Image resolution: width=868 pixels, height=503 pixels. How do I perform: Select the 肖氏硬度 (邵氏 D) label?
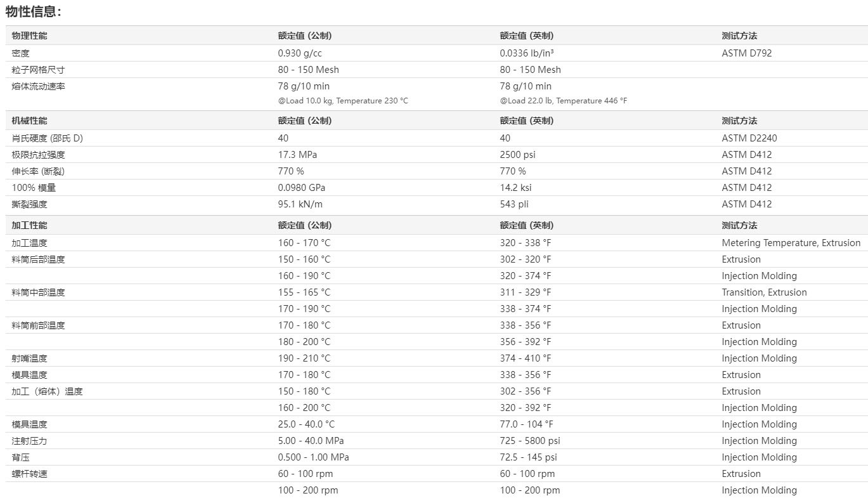pos(47,138)
